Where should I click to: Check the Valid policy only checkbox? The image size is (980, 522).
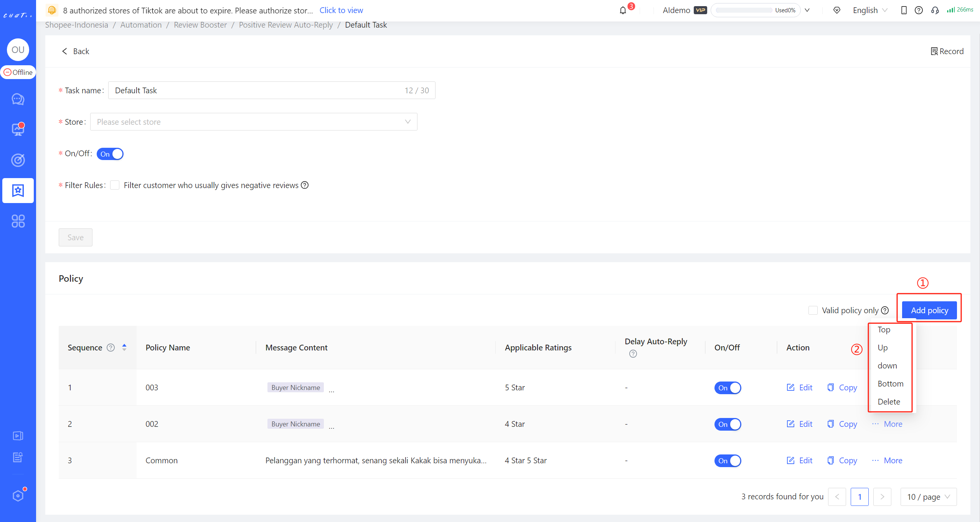[x=813, y=310]
